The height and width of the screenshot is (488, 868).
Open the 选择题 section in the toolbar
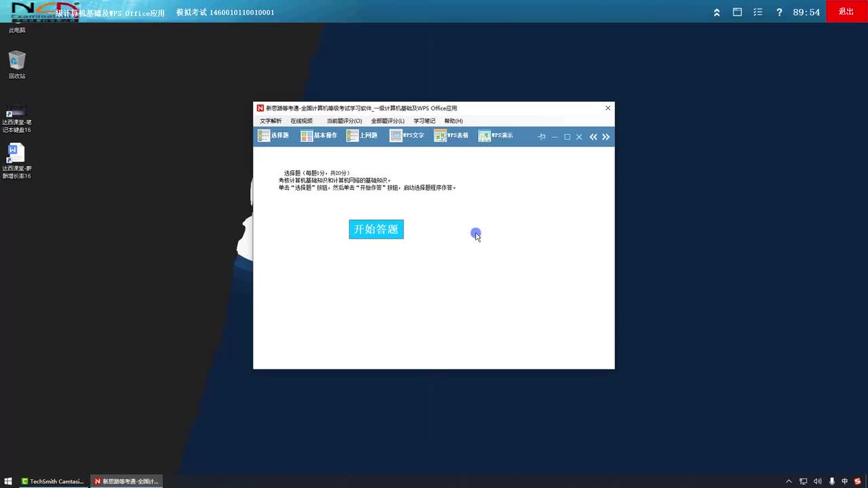[273, 136]
